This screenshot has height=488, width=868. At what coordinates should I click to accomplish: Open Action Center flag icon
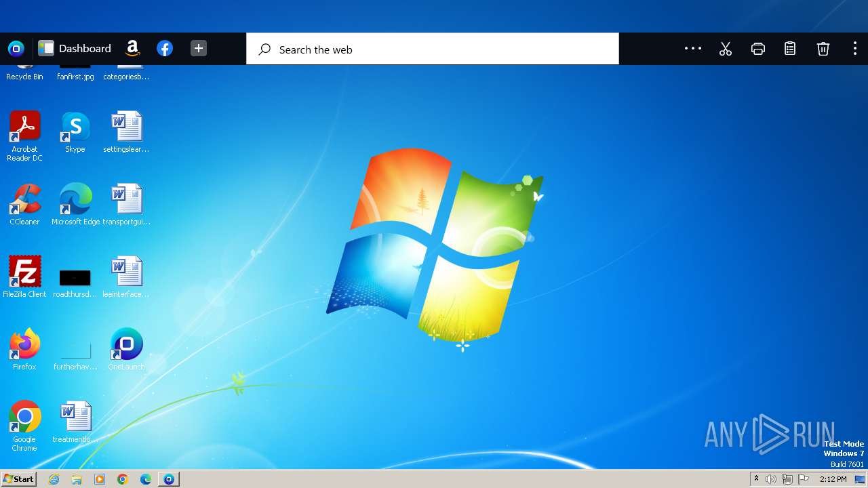(x=804, y=479)
